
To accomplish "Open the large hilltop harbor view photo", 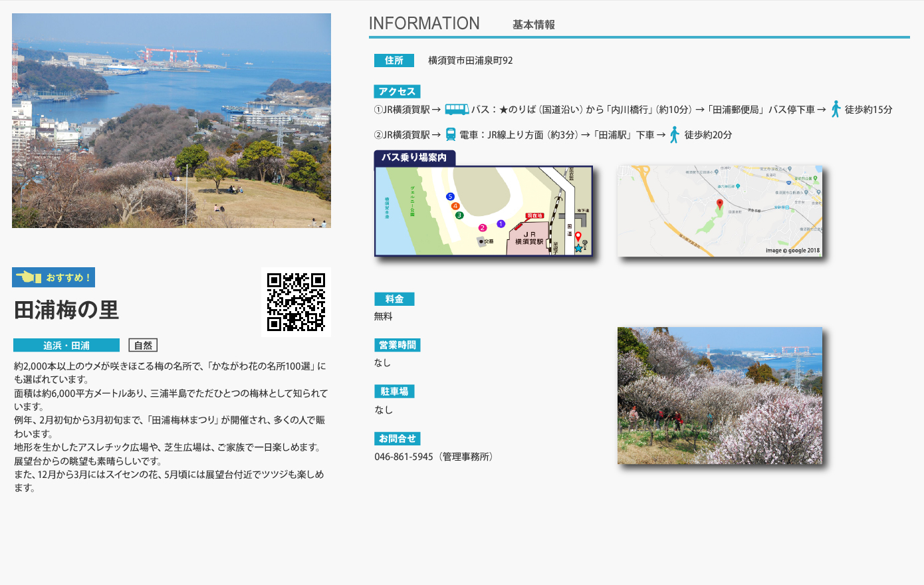I will [x=172, y=120].
